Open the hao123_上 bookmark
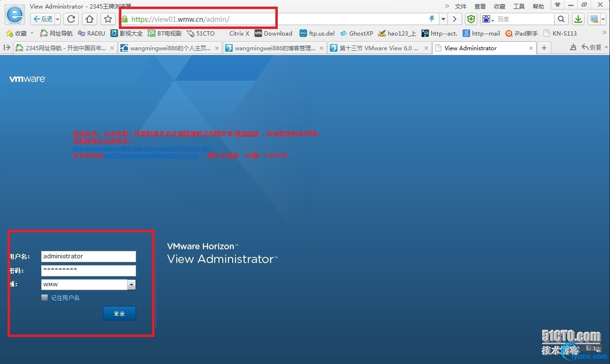The width and height of the screenshot is (610, 364). coord(397,33)
